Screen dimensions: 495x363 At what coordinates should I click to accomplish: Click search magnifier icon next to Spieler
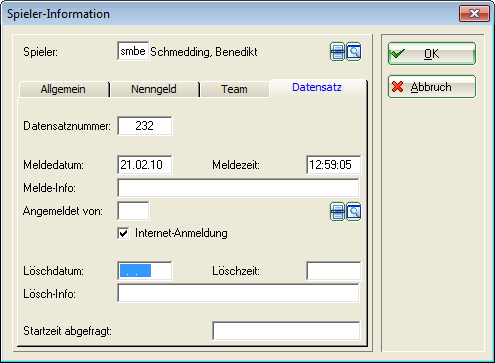pyautogui.click(x=354, y=52)
